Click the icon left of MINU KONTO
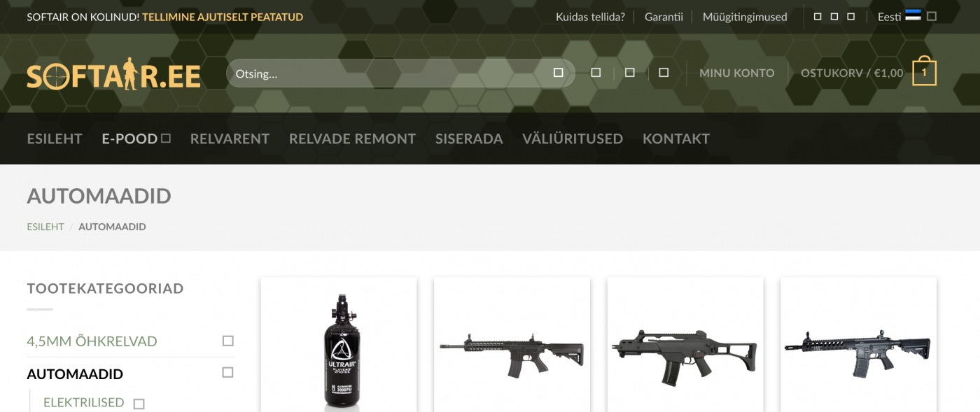980x412 pixels. coord(664,73)
